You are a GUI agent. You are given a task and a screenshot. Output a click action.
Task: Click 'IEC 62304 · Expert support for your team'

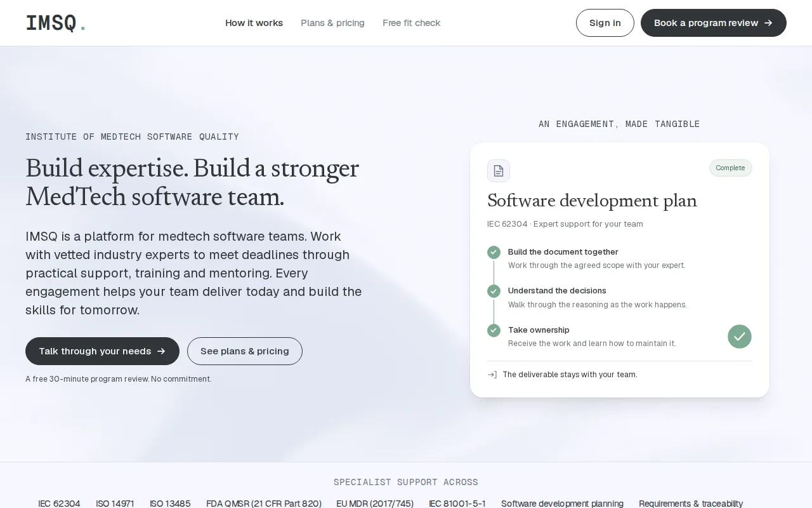(x=565, y=224)
